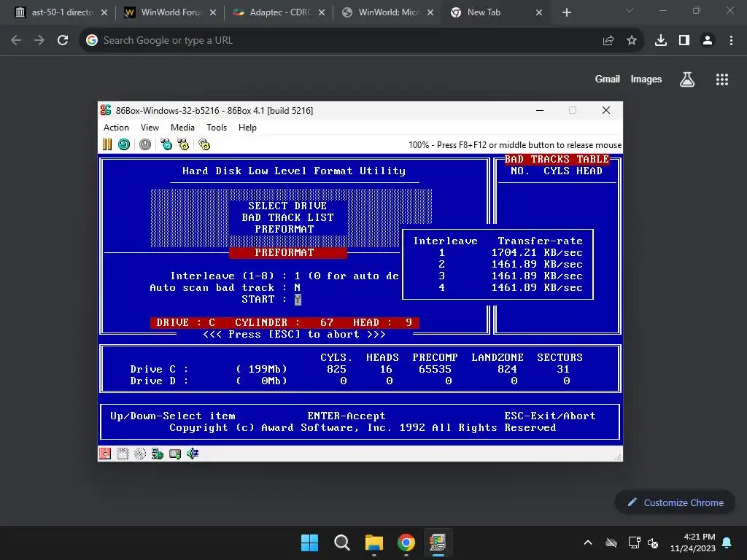Send Ctrl+Alt+Esc using the 86Box toolbar icon
Image resolution: width=747 pixels, height=560 pixels.
coord(183,144)
